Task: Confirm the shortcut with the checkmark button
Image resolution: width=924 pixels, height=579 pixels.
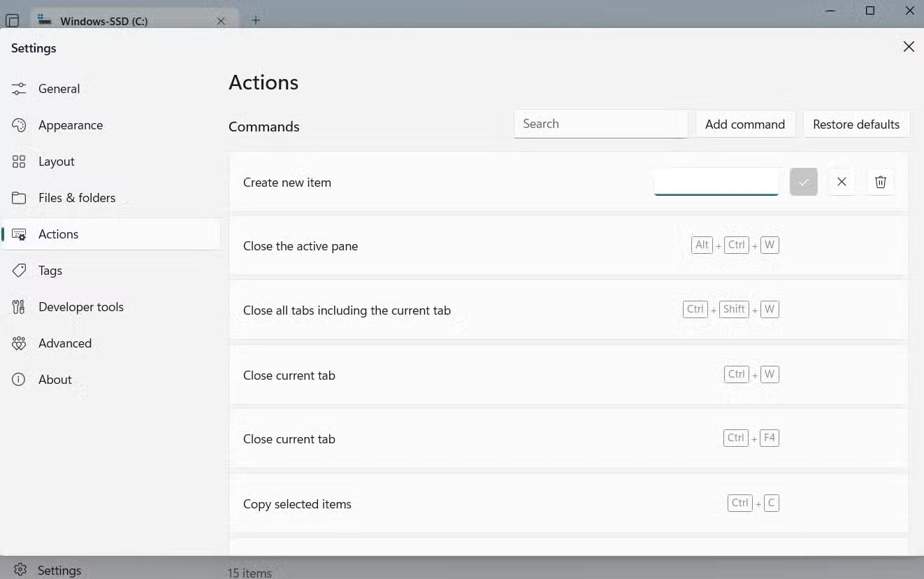Action: 804,183
